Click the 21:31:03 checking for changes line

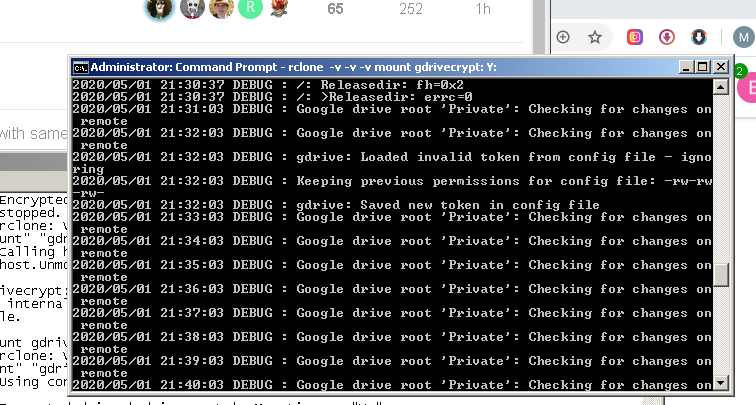pyautogui.click(x=392, y=114)
